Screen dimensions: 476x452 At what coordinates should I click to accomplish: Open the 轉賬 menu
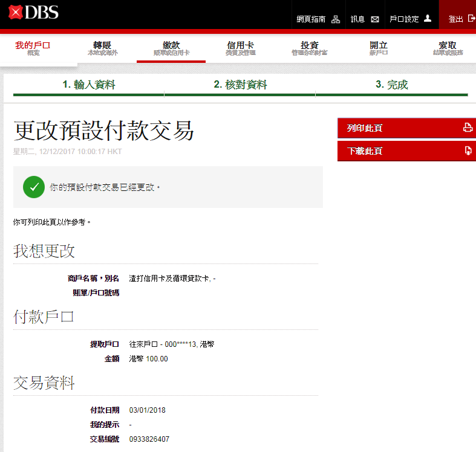(102, 48)
